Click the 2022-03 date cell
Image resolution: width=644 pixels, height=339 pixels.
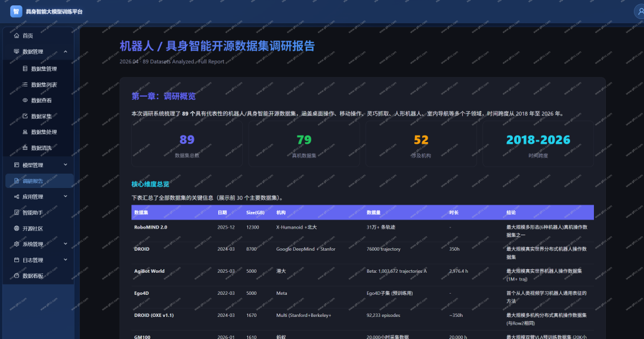coord(226,294)
